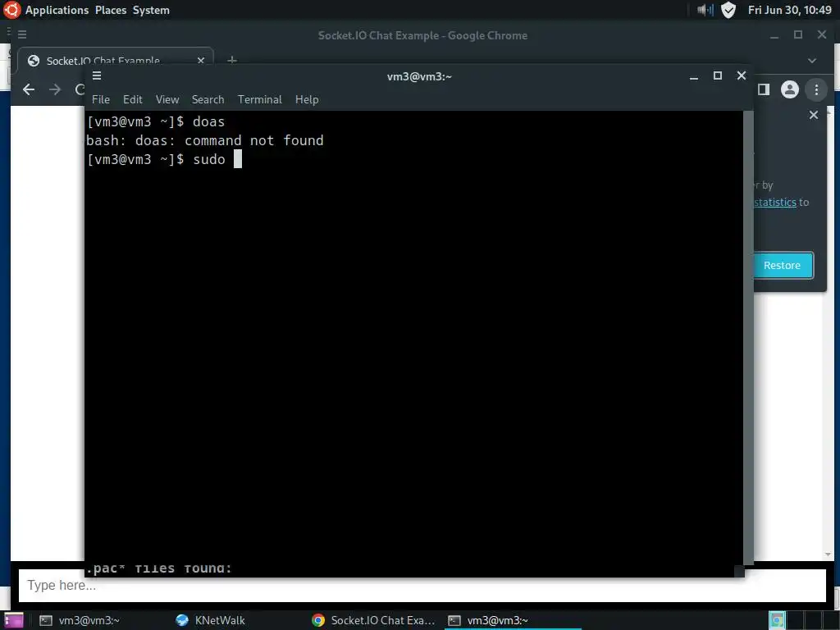The height and width of the screenshot is (630, 840).
Task: Open the statistics link
Action: pos(775,202)
